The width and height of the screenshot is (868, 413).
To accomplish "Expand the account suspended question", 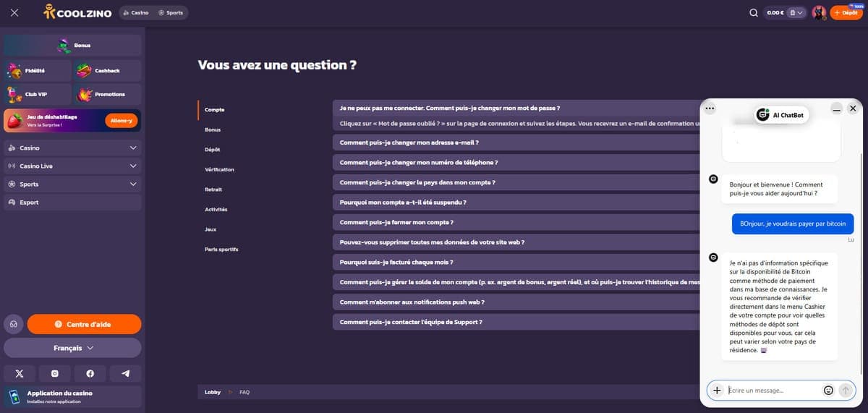I will (516, 203).
